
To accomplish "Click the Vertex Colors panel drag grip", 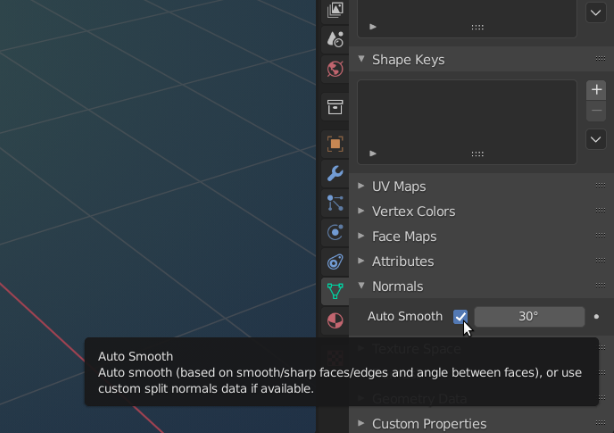I will point(600,210).
